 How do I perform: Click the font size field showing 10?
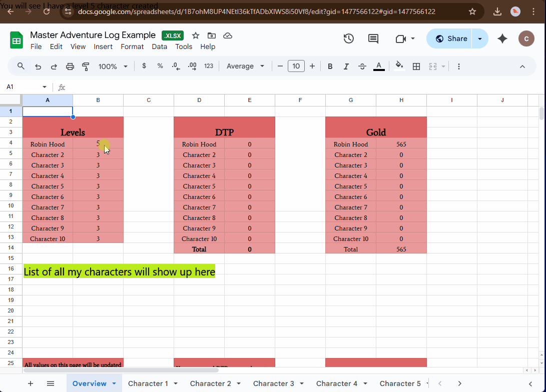296,66
